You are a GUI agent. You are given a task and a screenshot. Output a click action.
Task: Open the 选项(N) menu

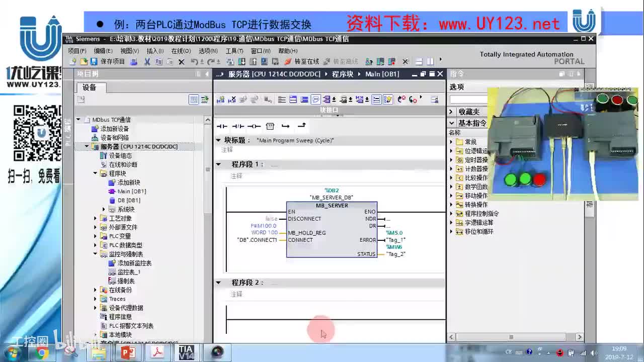pos(208,51)
